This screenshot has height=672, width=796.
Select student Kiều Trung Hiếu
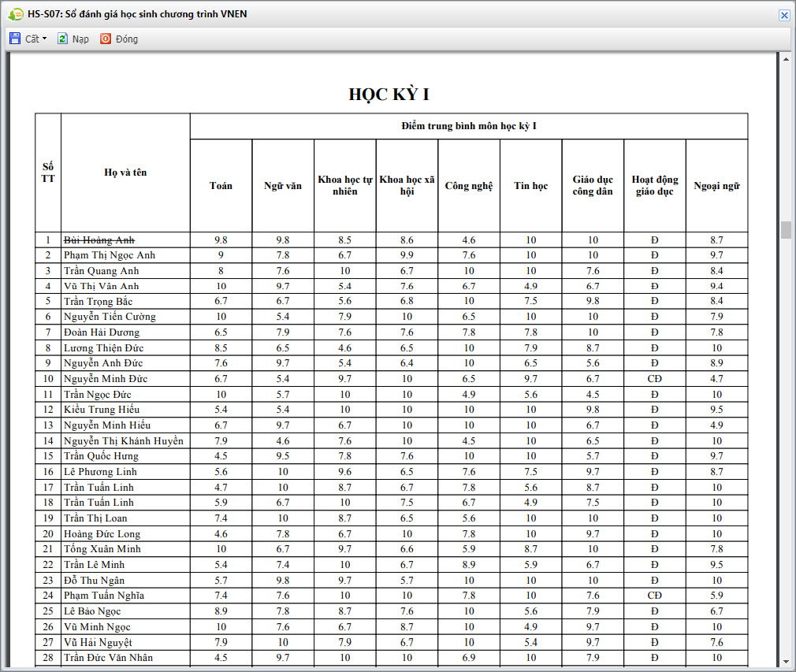[x=102, y=410]
